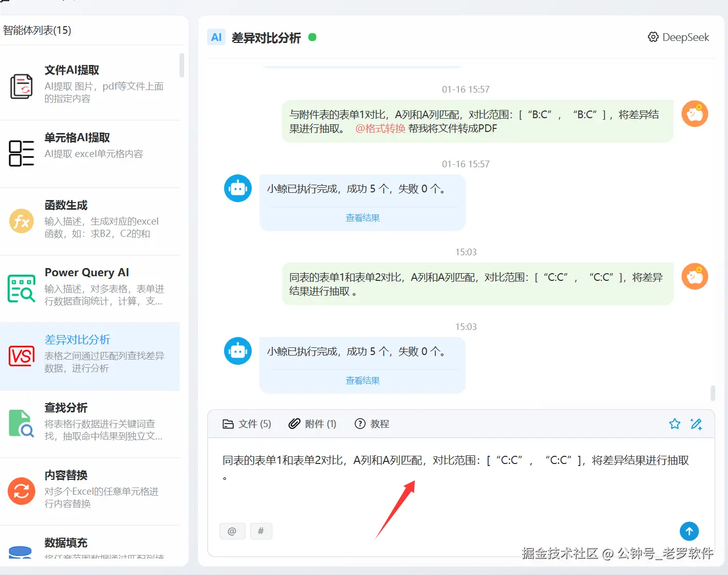Click the agent list scrollbar

click(x=182, y=65)
